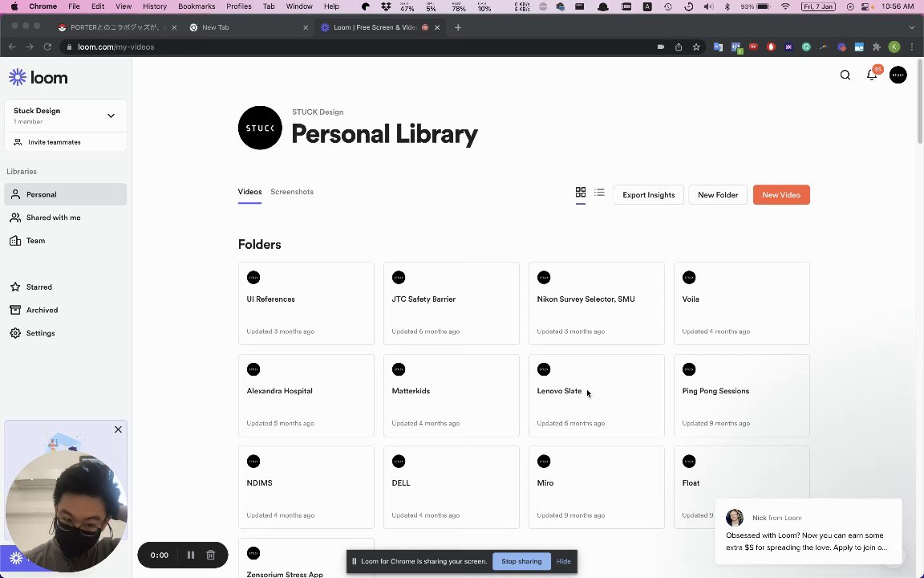Click the Loom camera bubble video
Screen dimensions: 924x578
(x=65, y=511)
